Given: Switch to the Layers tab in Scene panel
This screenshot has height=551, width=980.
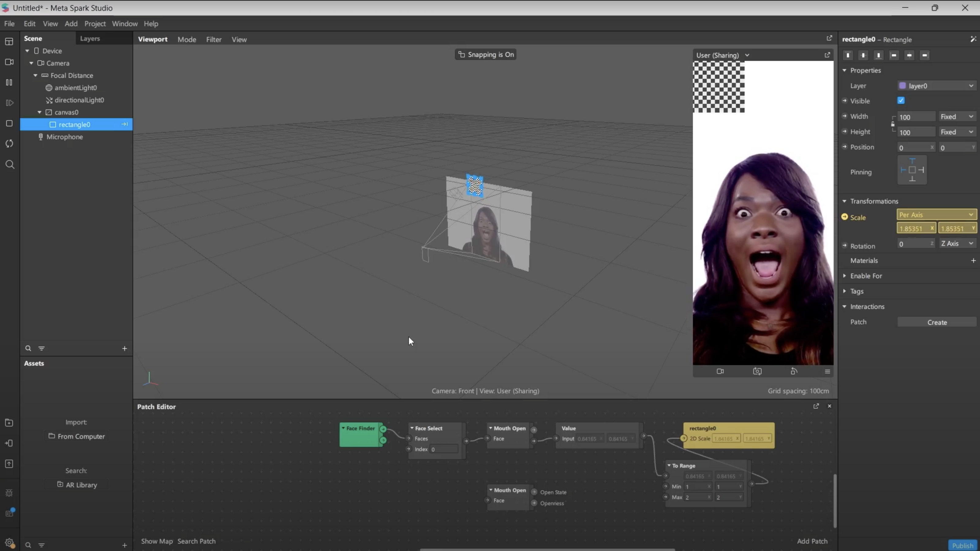Looking at the screenshot, I should [x=90, y=38].
